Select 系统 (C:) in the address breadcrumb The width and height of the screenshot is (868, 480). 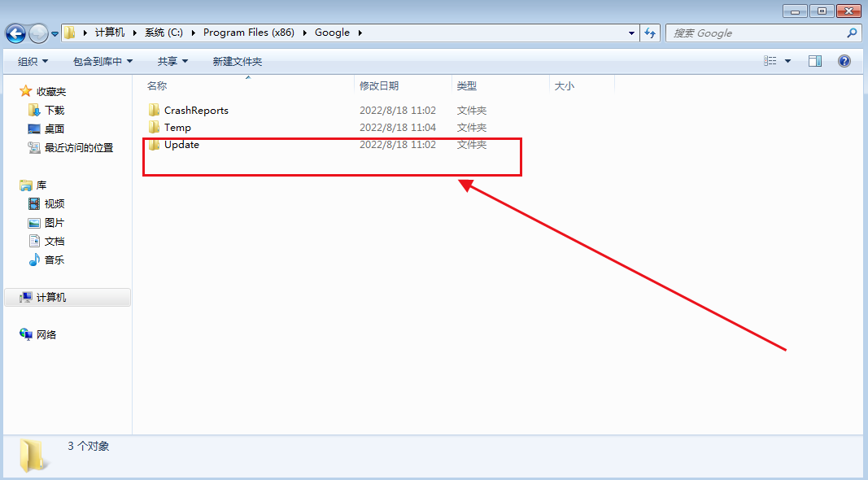[164, 33]
